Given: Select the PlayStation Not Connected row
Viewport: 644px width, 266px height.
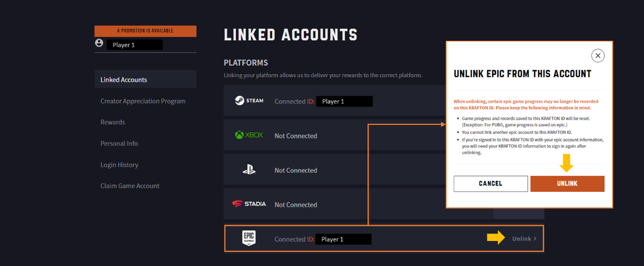Looking at the screenshot, I should [334, 170].
